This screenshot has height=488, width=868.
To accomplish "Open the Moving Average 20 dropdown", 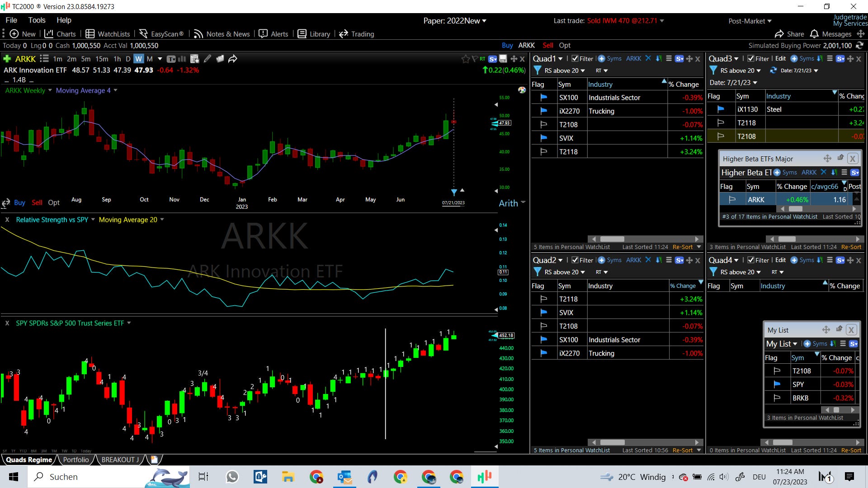I will coord(131,220).
